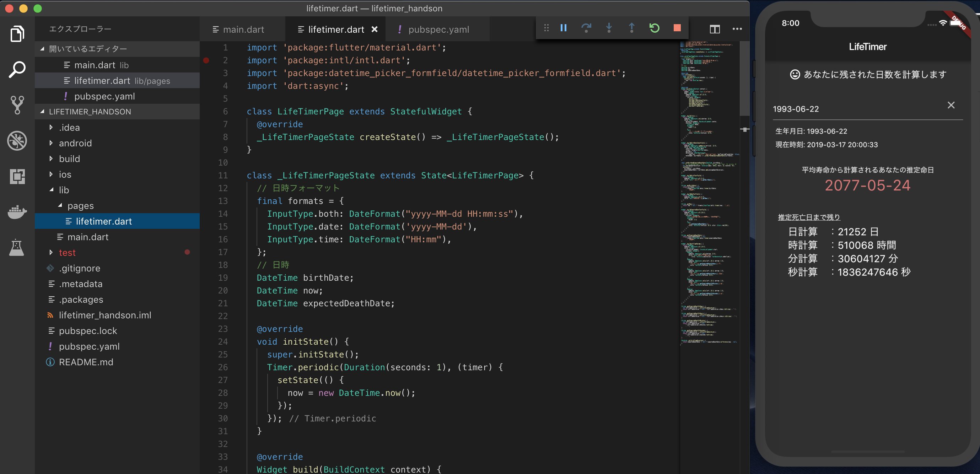Screen dimensions: 980x474
Task: Expand the android folder
Action: point(117,143)
